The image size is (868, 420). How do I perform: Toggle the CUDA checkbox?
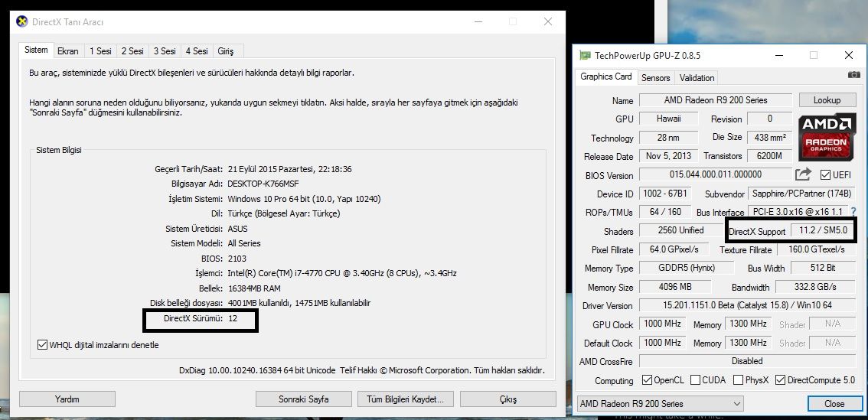[695, 380]
